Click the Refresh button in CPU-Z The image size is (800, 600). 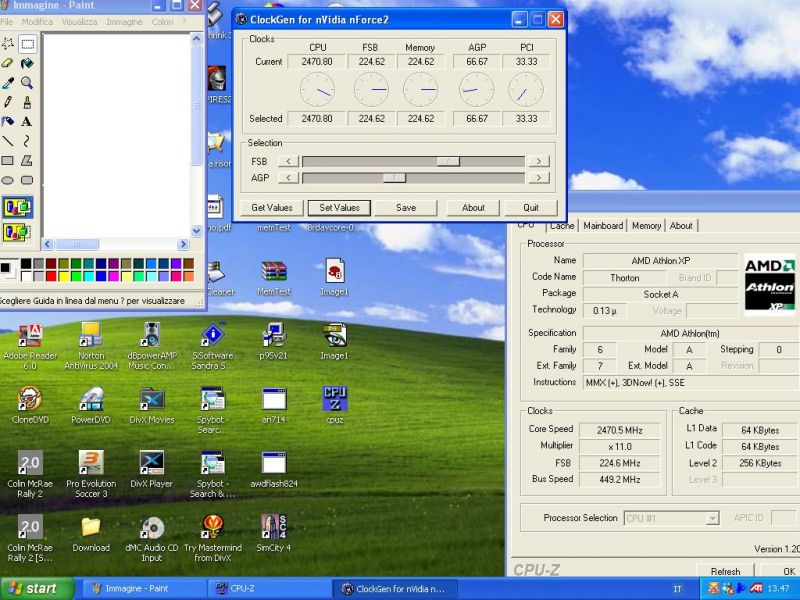click(x=725, y=571)
